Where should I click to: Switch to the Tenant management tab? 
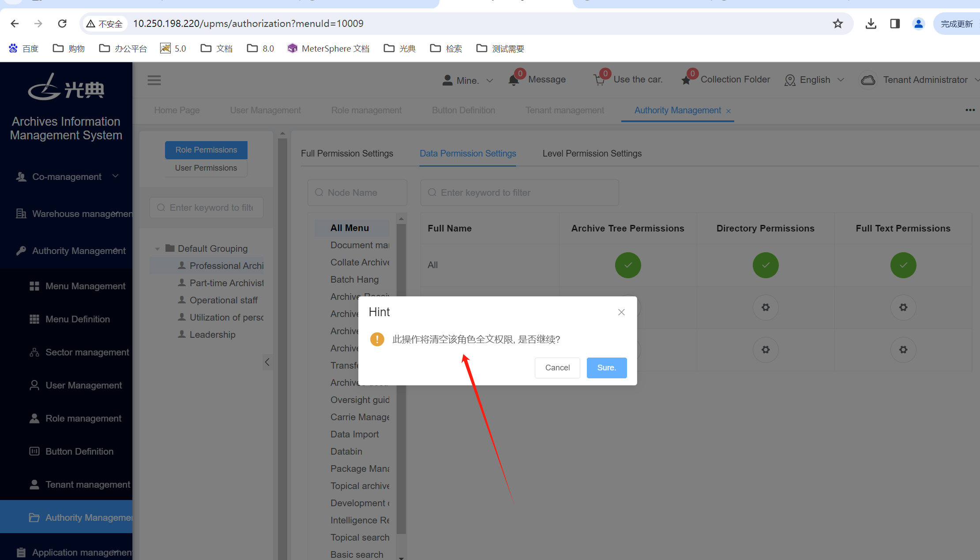(565, 110)
